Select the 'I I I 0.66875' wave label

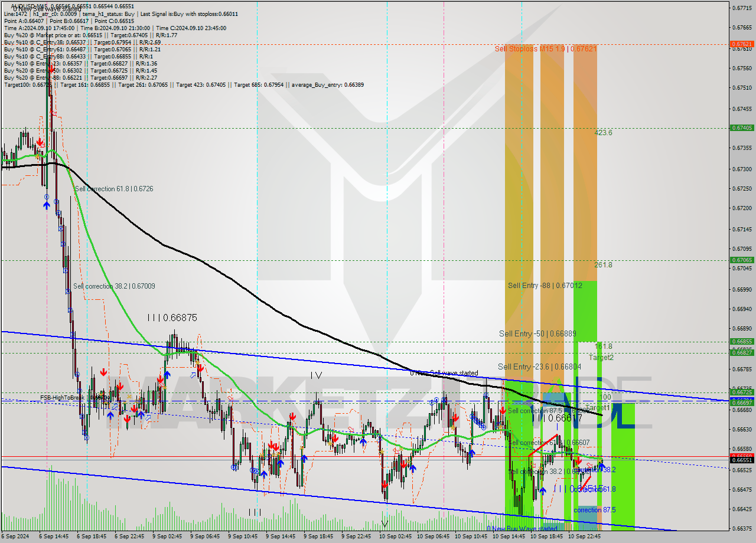click(x=172, y=318)
